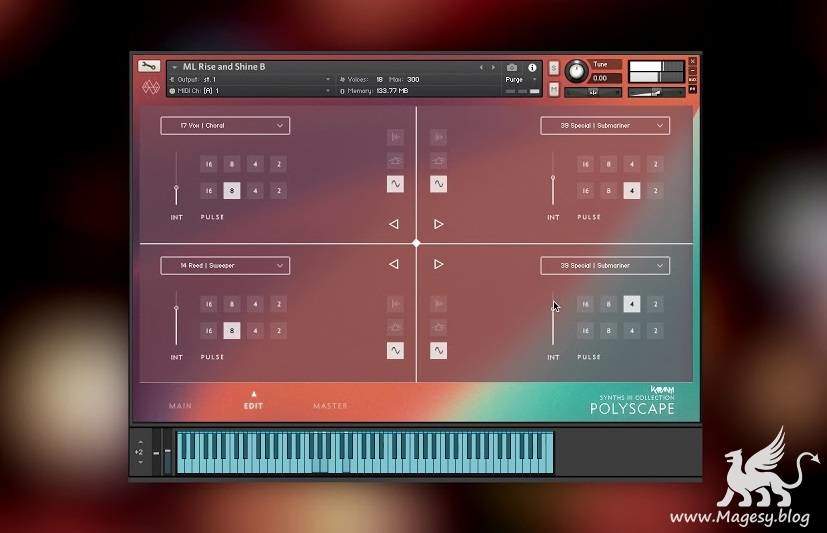Open the Purge dropdown
This screenshot has width=827, height=533.
[x=520, y=80]
